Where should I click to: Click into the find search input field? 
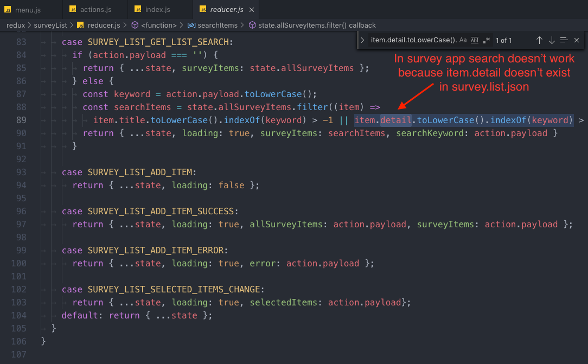(x=412, y=40)
